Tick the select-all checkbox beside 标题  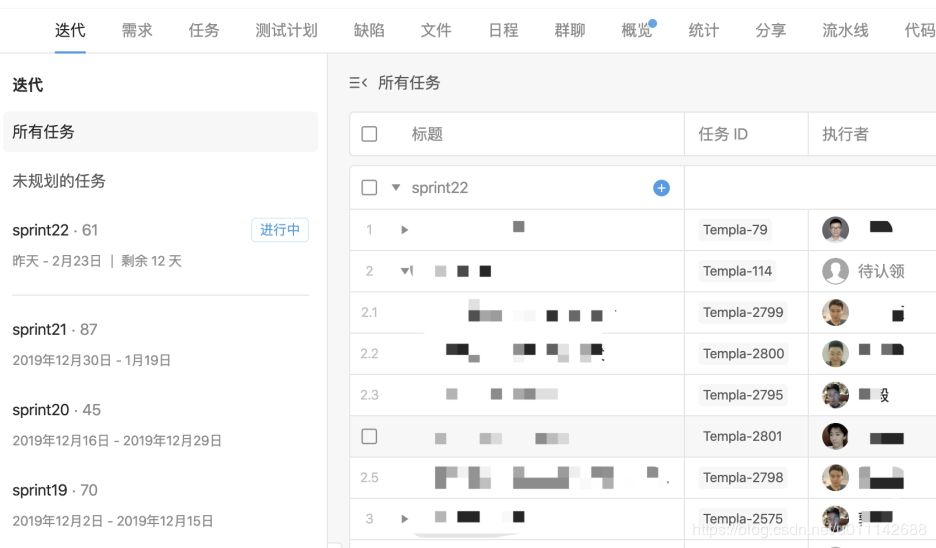[x=369, y=134]
